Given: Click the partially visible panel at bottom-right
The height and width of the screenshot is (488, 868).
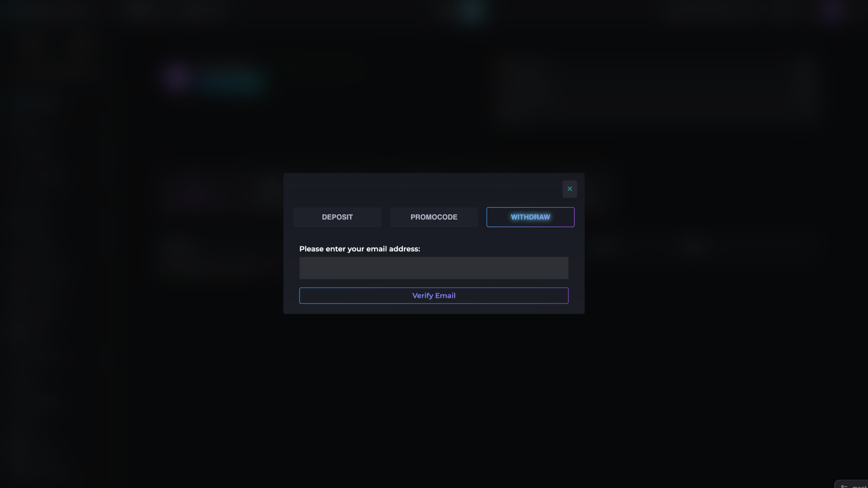Looking at the screenshot, I should click(x=852, y=484).
